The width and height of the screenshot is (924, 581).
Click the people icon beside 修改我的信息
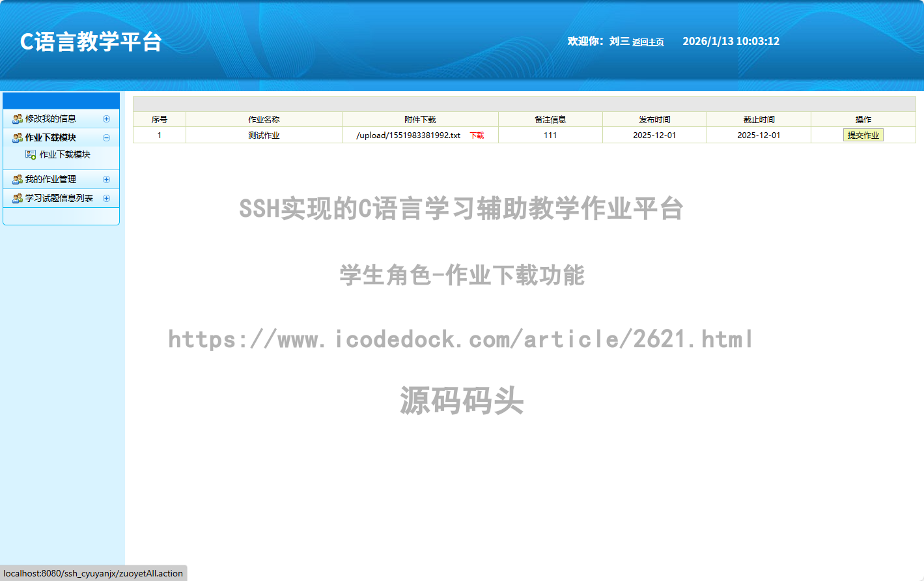tap(18, 119)
